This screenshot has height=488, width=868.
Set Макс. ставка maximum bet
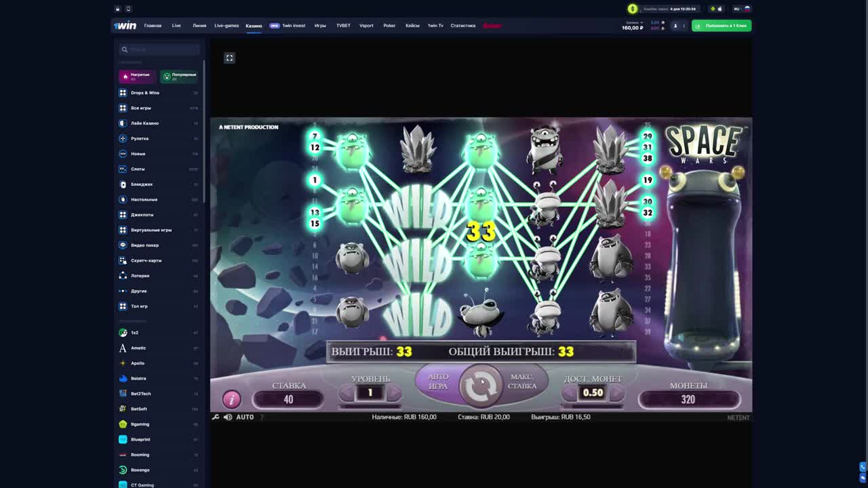coord(522,382)
